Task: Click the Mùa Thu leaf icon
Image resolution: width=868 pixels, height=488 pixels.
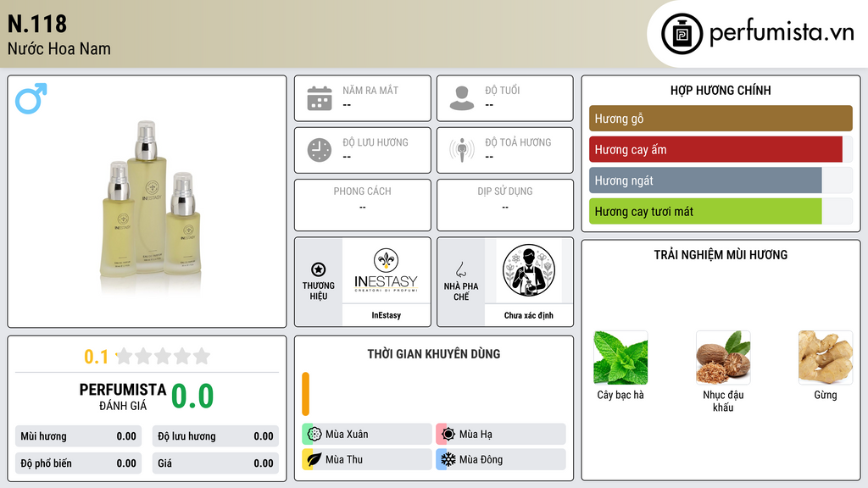Action: [314, 459]
